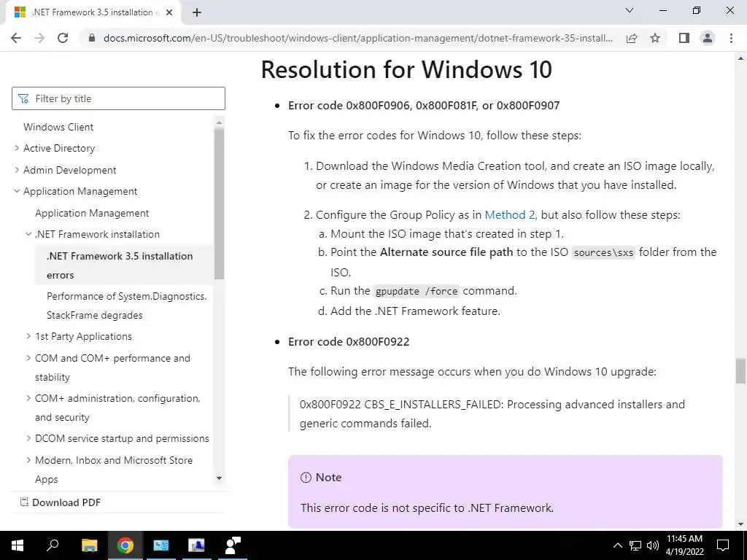Expand the Active Directory node
This screenshot has height=560, width=747.
click(17, 148)
